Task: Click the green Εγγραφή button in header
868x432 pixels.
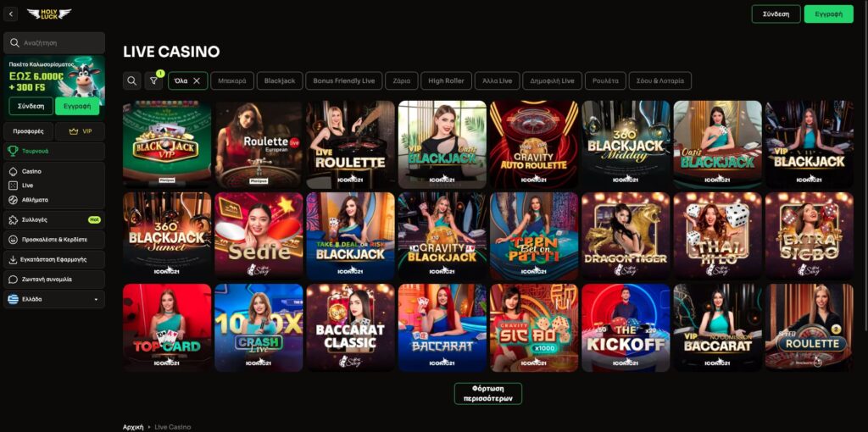Action: tap(829, 14)
